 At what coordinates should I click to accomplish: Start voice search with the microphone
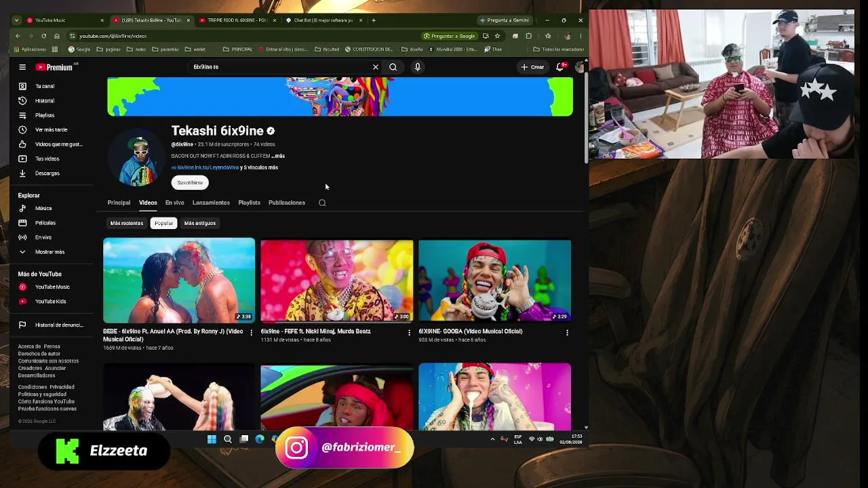pos(417,67)
